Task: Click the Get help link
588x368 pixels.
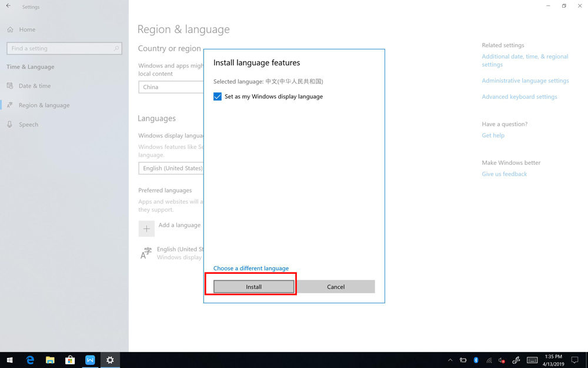Action: pos(493,135)
